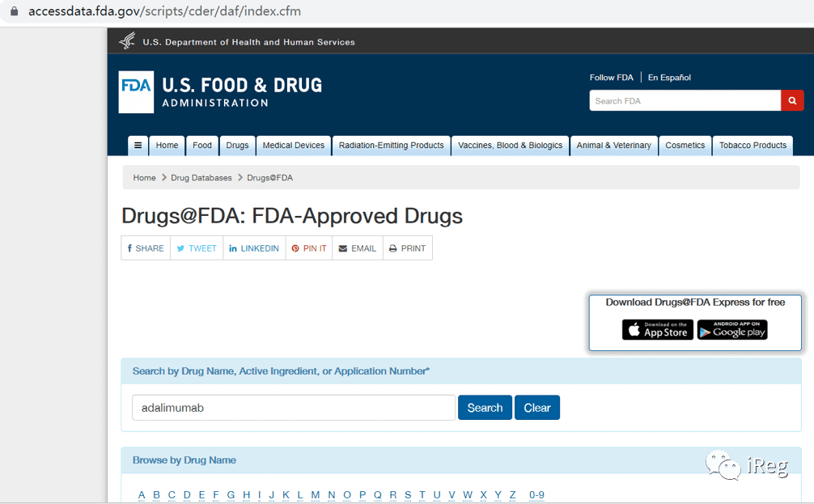This screenshot has height=504, width=814.
Task: Open the Google Play badge
Action: [x=732, y=329]
